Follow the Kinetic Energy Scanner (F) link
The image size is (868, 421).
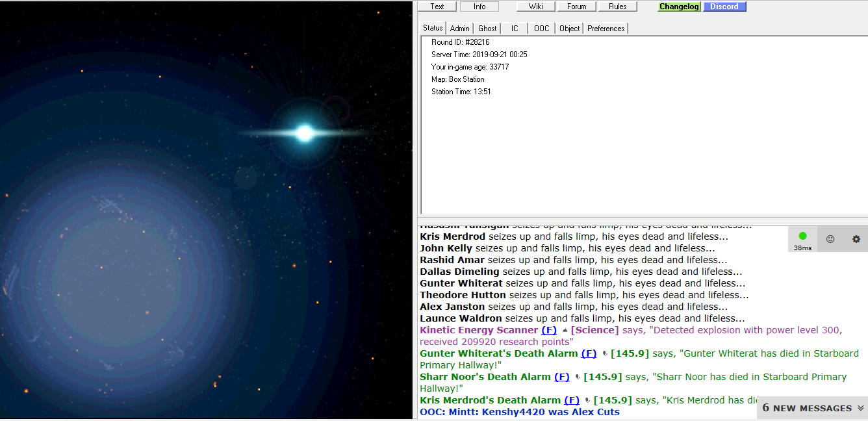point(548,330)
